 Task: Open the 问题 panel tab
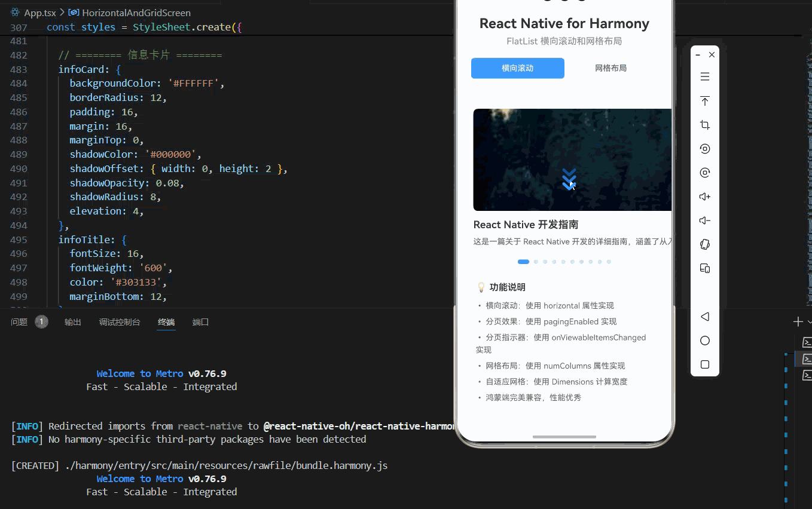[19, 322]
